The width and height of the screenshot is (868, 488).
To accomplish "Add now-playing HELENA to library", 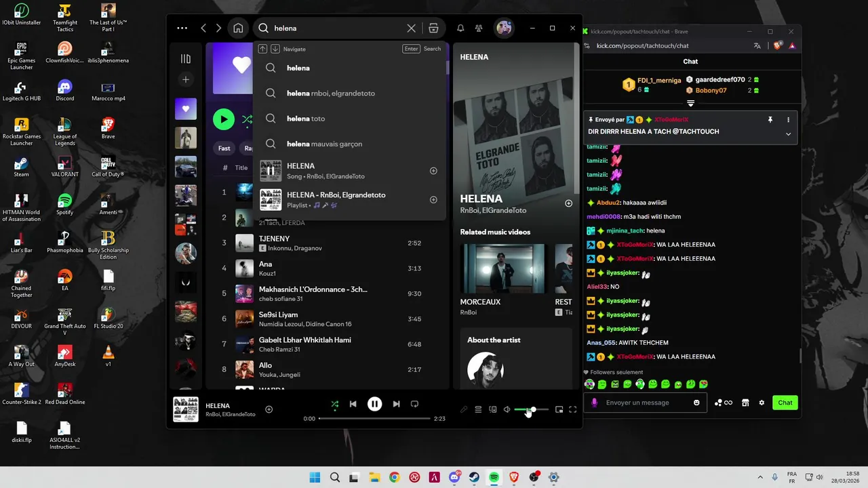I will (269, 409).
